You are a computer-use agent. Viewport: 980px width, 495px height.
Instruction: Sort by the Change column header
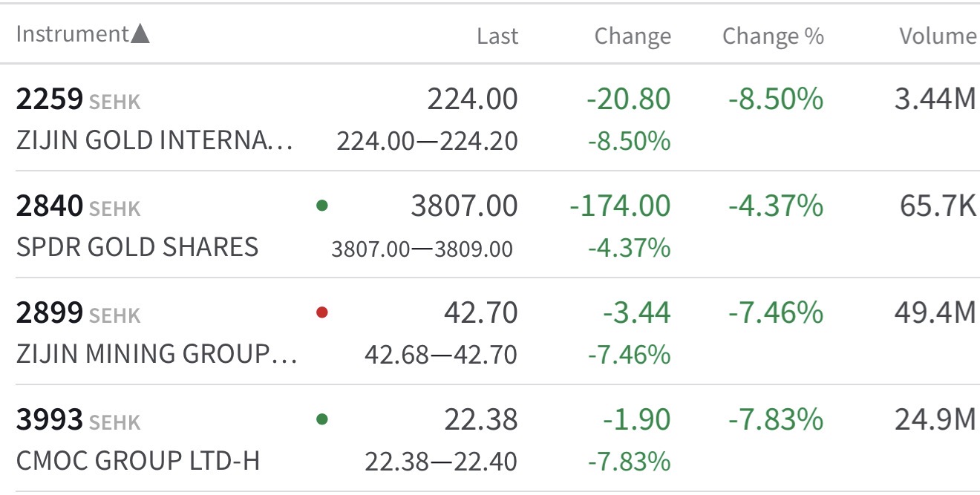(x=633, y=36)
